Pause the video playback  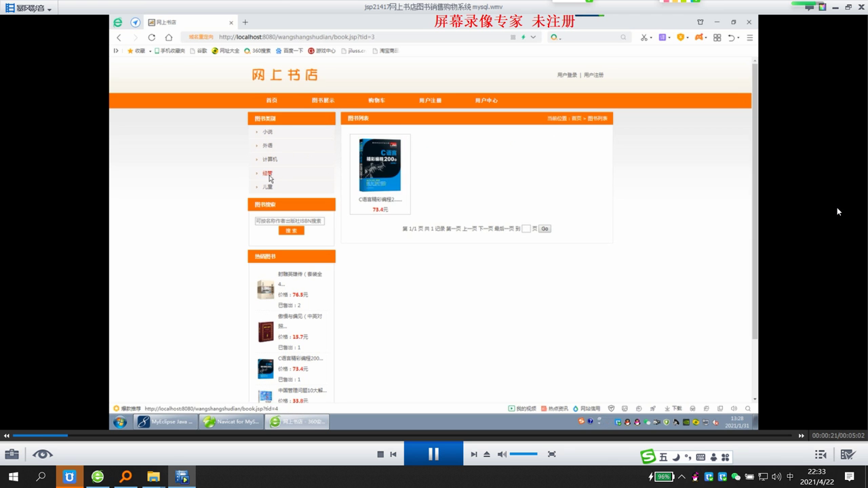[x=433, y=454]
